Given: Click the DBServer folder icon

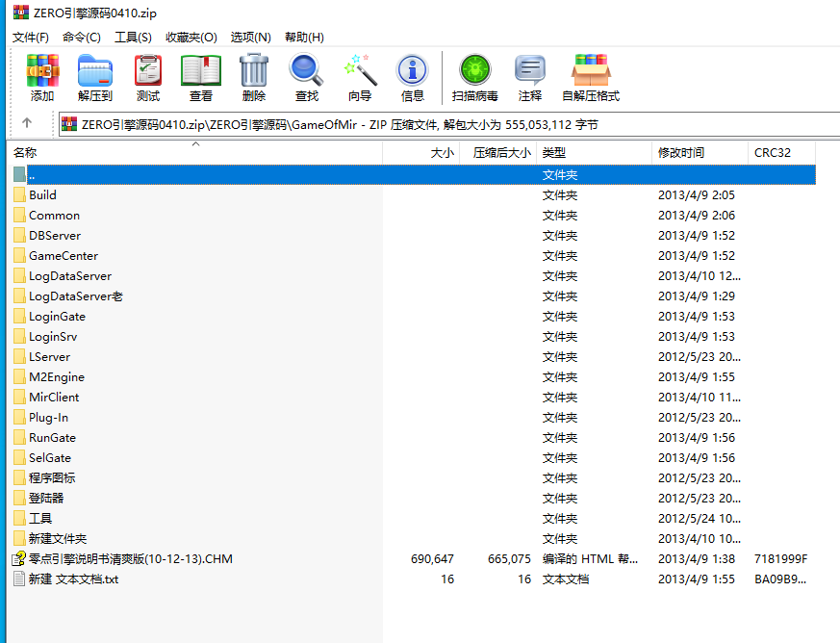Looking at the screenshot, I should (x=19, y=235).
